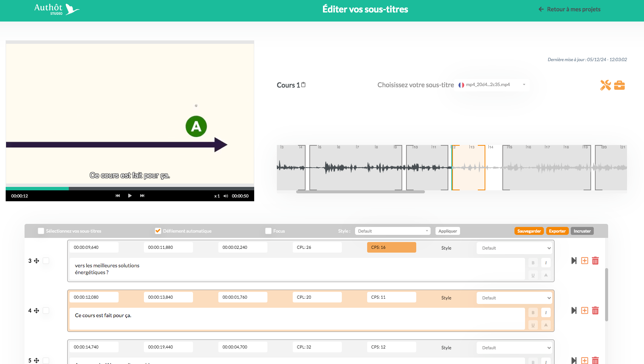The width and height of the screenshot is (644, 364).
Task: Click the subtitle list vertical scrollbar
Action: pyautogui.click(x=607, y=295)
